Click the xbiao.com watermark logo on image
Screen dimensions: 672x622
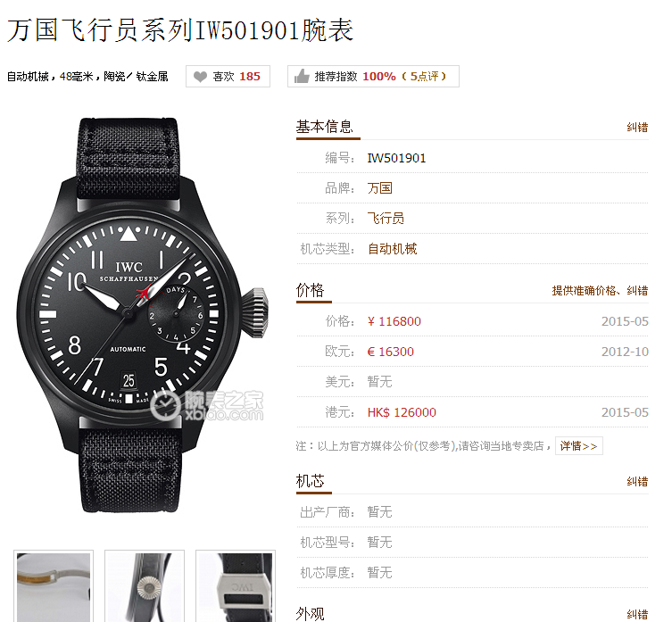[207, 405]
